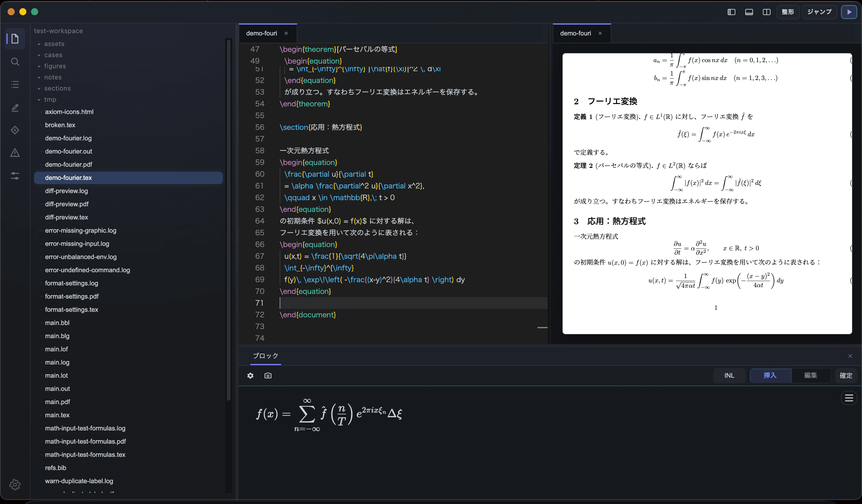Click the 応用：熱方程式 heading in preview

[x=616, y=221]
